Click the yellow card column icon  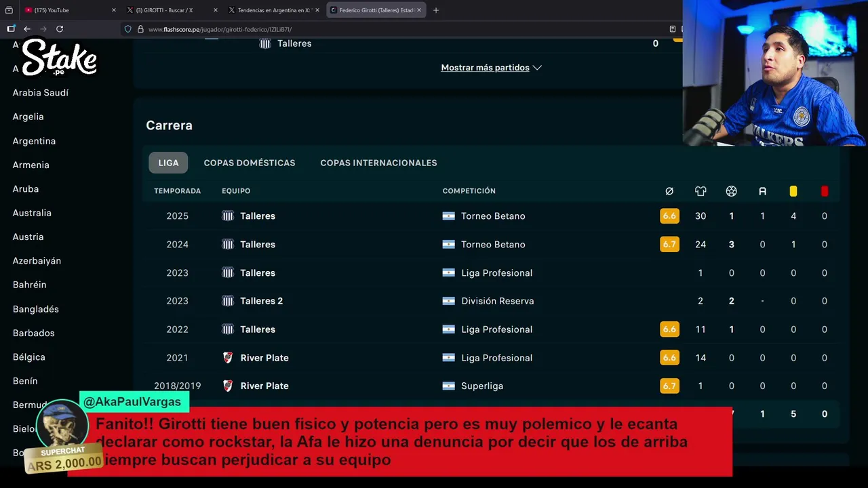click(793, 191)
